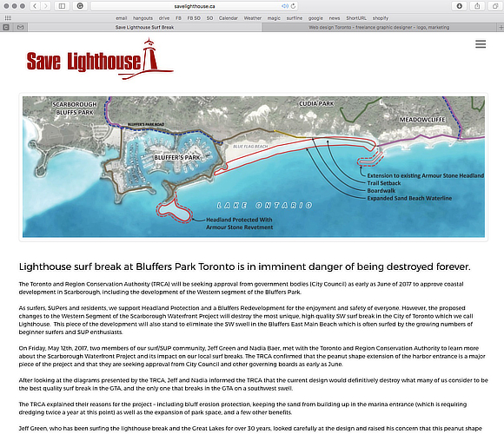Switch to Web design Toronto tab

[379, 27]
